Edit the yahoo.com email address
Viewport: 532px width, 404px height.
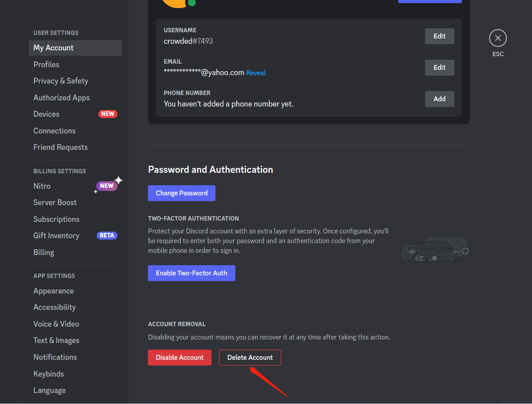[x=439, y=68]
